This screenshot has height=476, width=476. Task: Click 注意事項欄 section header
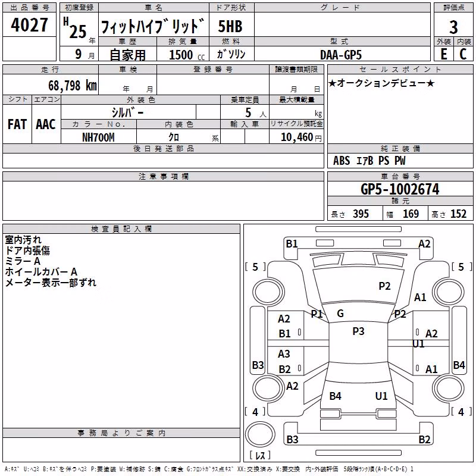point(164,176)
